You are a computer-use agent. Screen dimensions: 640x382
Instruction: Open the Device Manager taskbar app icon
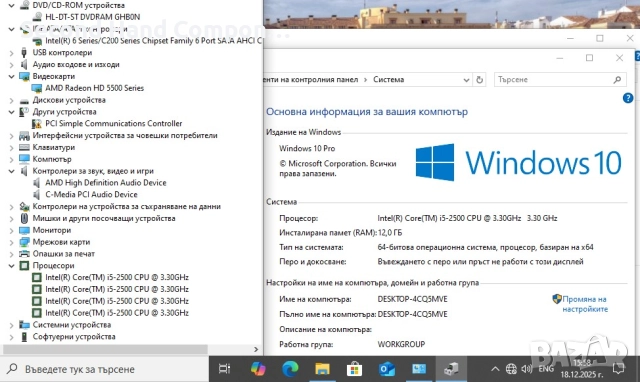click(x=451, y=369)
